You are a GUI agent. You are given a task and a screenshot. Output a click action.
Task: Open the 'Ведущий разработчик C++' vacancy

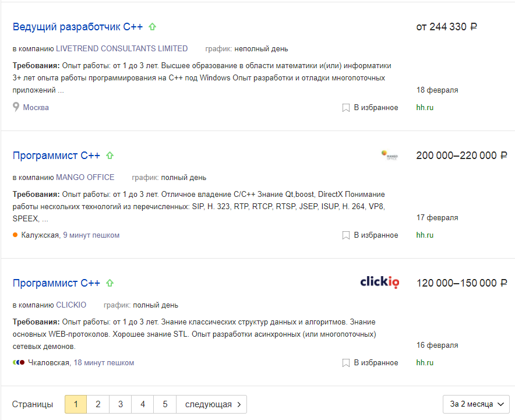coord(78,27)
